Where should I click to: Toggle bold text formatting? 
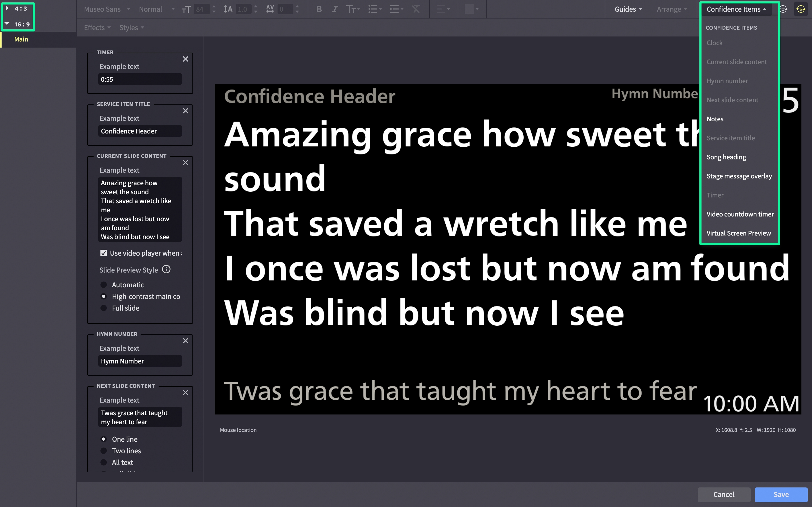pyautogui.click(x=319, y=9)
